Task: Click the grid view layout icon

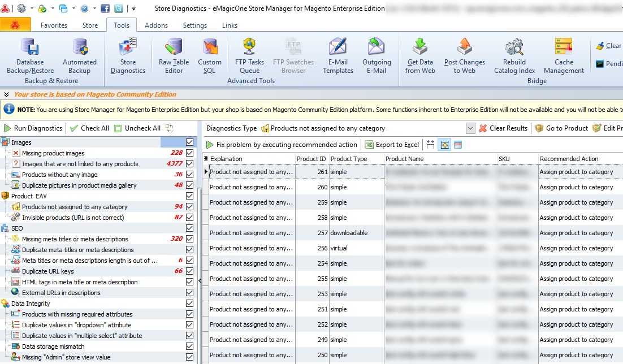Action: (458, 145)
